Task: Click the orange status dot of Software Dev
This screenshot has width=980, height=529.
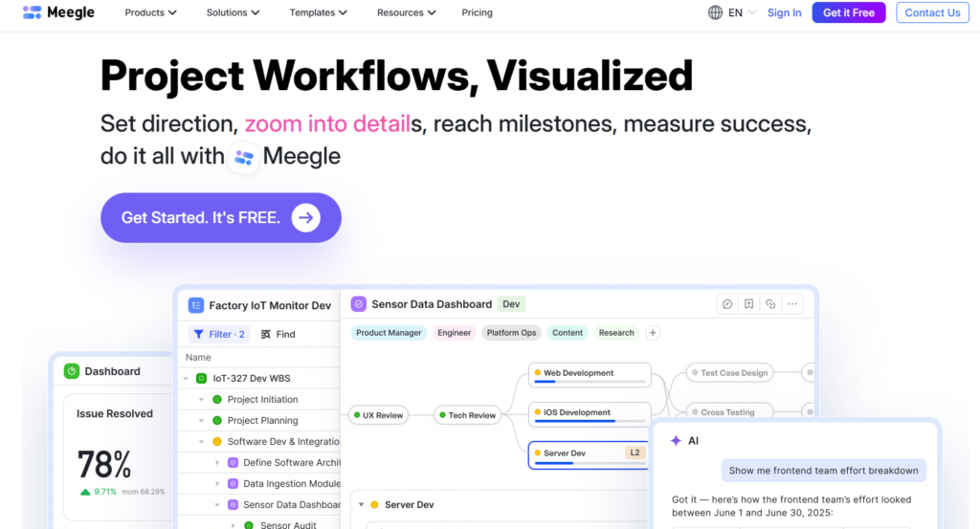Action: tap(217, 442)
